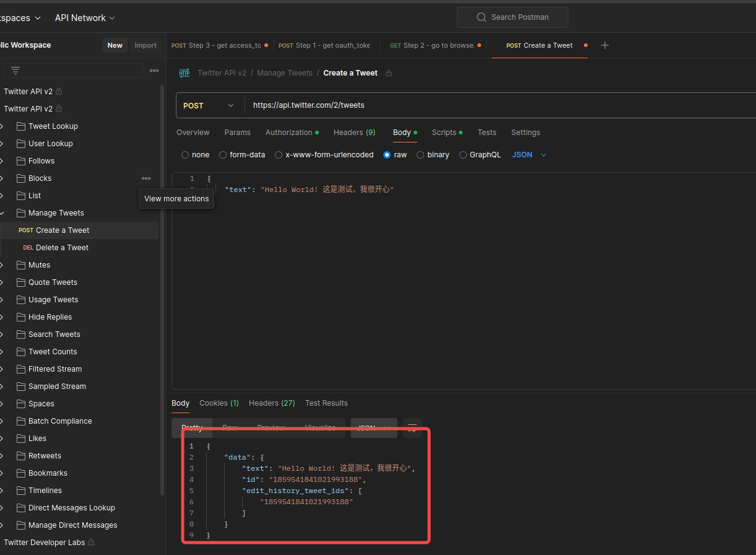The height and width of the screenshot is (555, 756).
Task: Click the Import button
Action: (146, 45)
